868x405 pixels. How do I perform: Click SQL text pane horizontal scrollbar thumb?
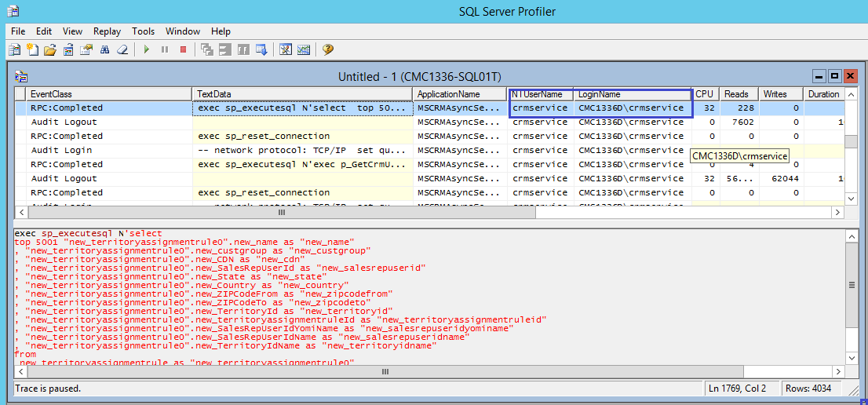386,372
